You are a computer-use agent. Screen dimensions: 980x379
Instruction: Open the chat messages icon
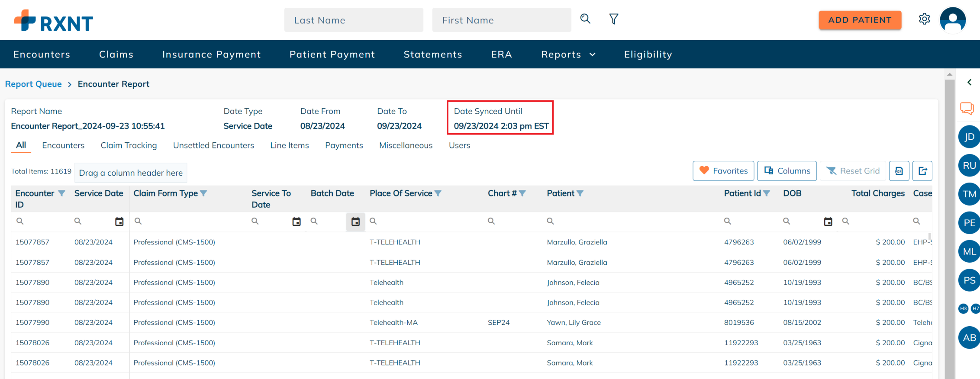[967, 108]
